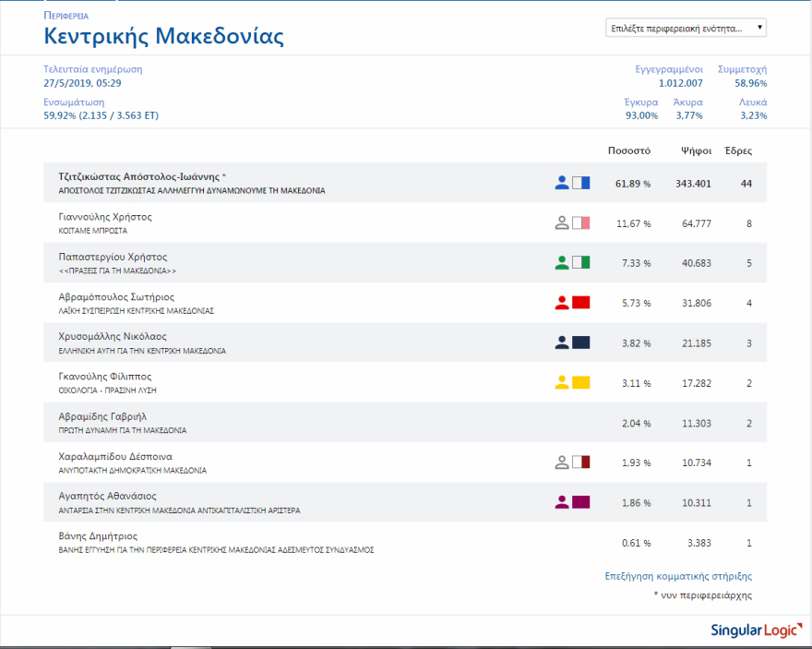Click the yellow person icon for Γκανούλης
The width and height of the screenshot is (812, 649).
[x=562, y=382]
